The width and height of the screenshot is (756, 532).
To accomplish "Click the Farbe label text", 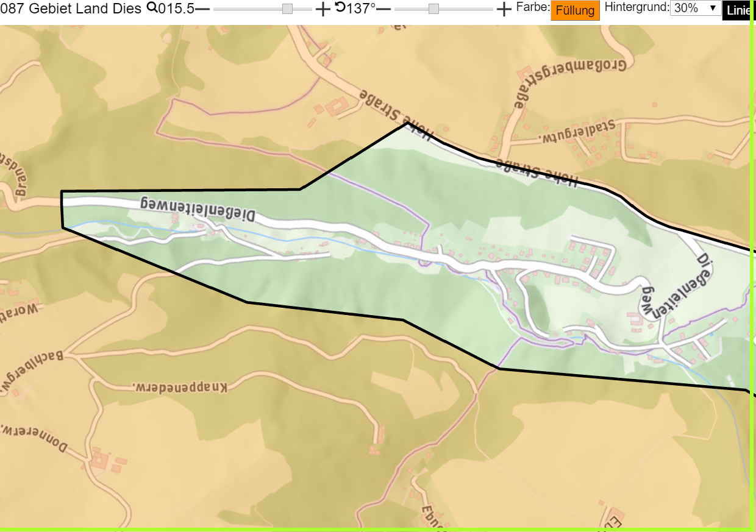I will pyautogui.click(x=532, y=7).
